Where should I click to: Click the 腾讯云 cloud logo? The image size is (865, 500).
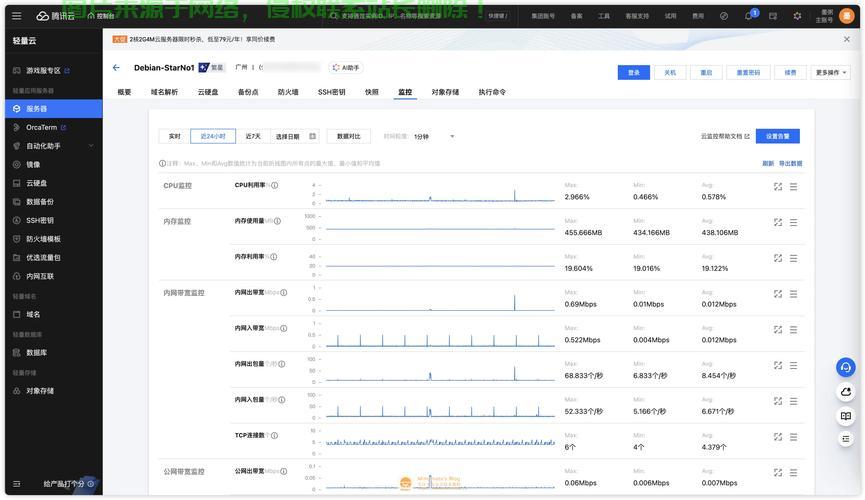coord(55,16)
